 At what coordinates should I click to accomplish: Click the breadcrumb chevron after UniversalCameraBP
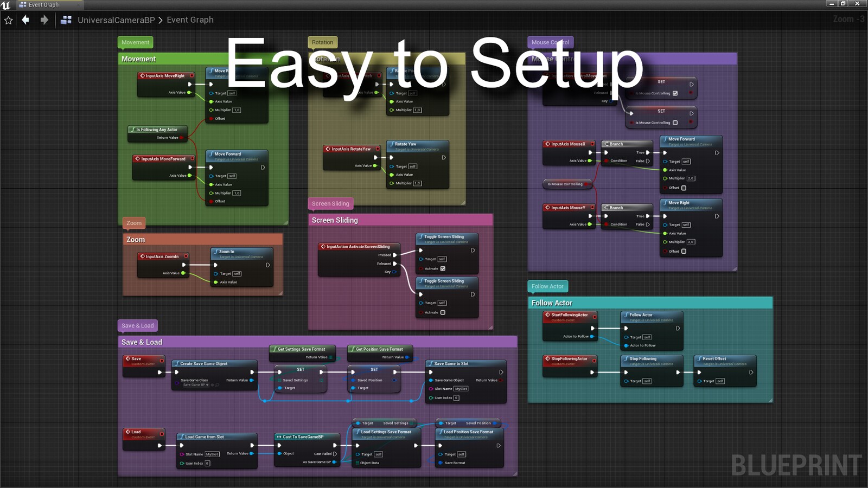160,20
